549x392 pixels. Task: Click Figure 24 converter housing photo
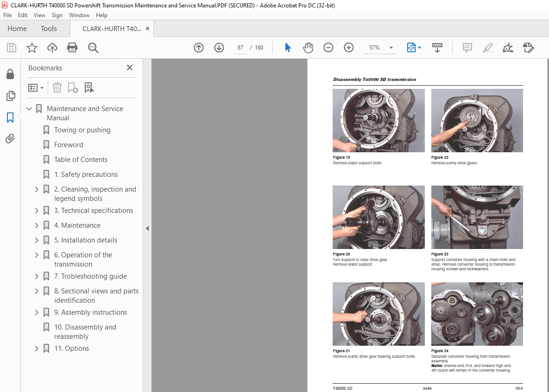pos(477,314)
